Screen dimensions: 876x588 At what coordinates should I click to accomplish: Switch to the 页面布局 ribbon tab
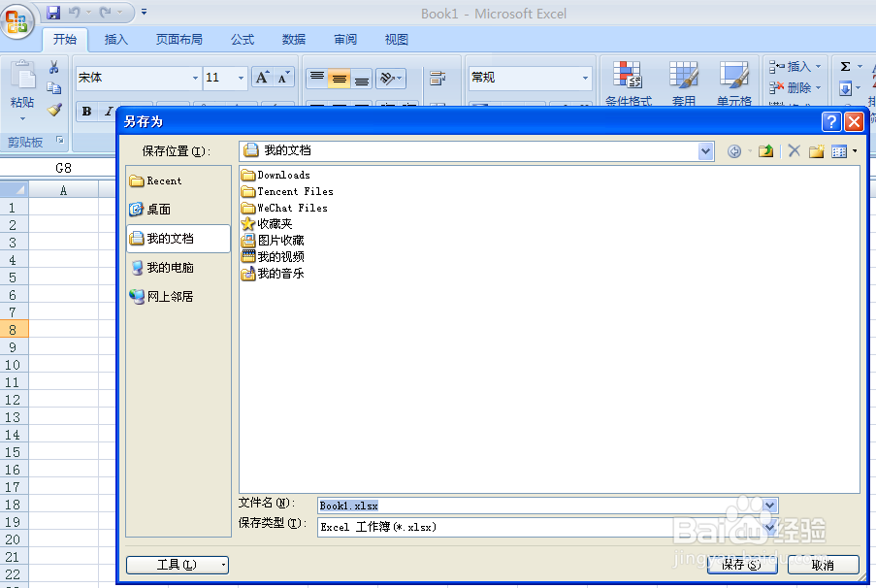(178, 40)
